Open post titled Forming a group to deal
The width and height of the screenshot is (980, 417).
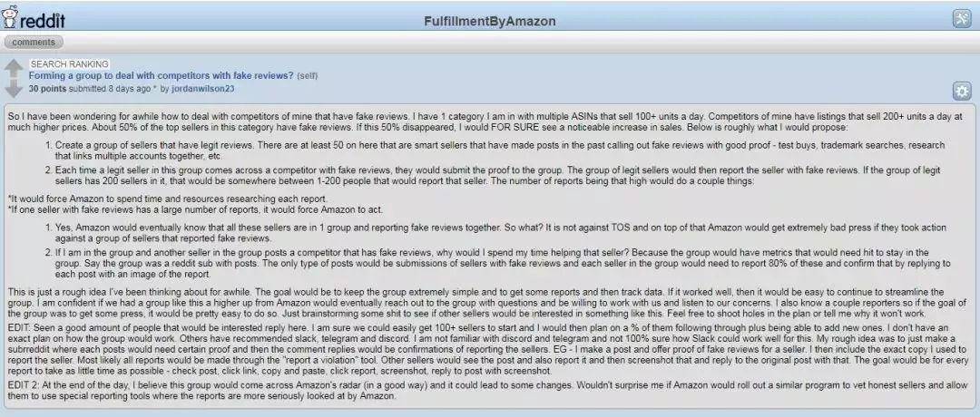click(161, 75)
